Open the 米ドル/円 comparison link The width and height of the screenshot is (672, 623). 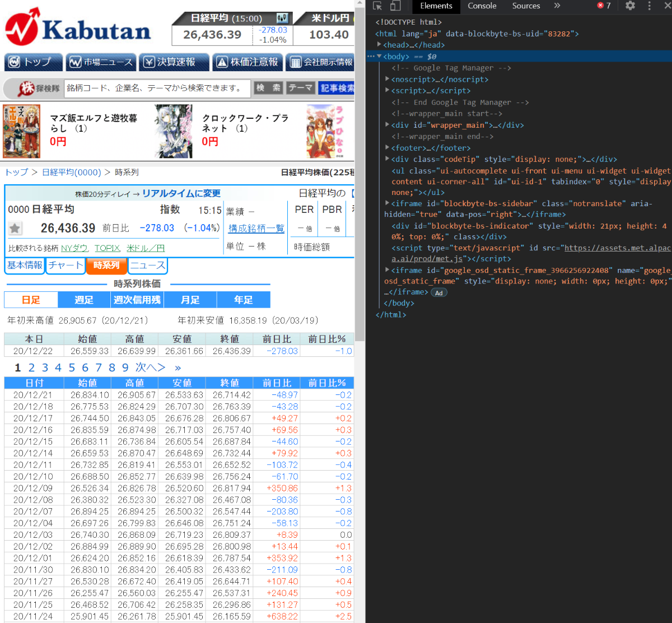[x=146, y=248]
